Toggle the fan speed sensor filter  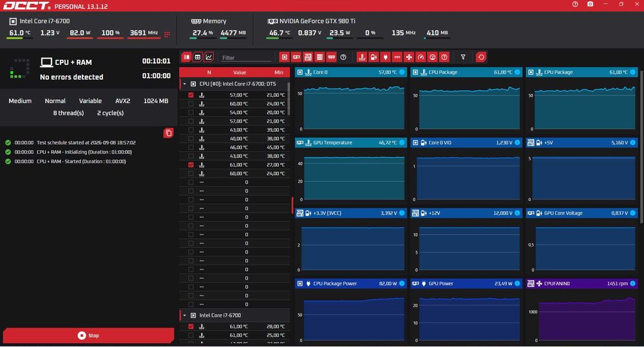(x=409, y=57)
